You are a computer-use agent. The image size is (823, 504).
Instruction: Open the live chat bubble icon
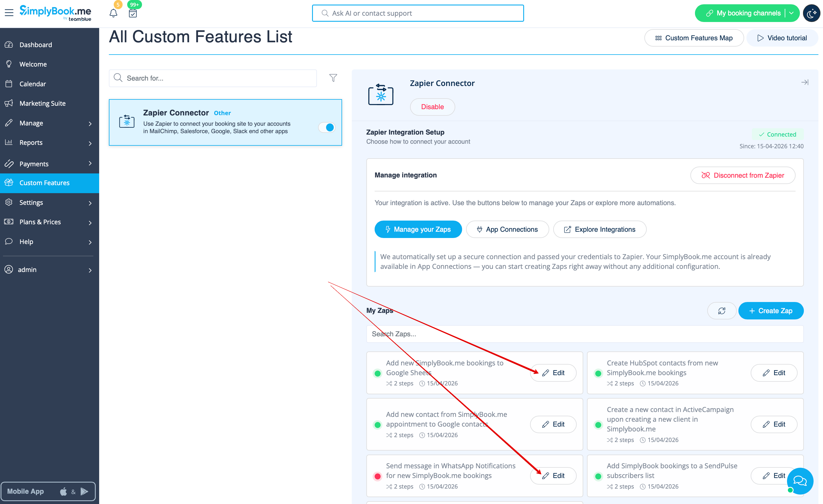pyautogui.click(x=800, y=481)
